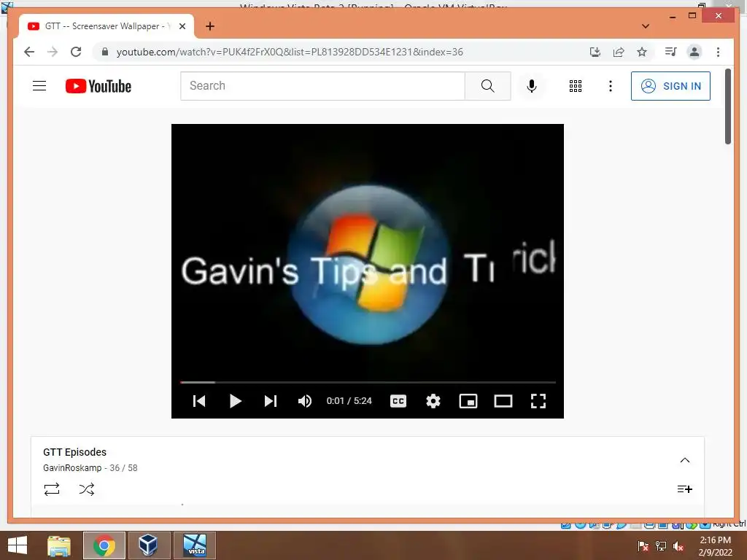Click the SIGN IN button
This screenshot has height=560, width=747.
coord(670,86)
